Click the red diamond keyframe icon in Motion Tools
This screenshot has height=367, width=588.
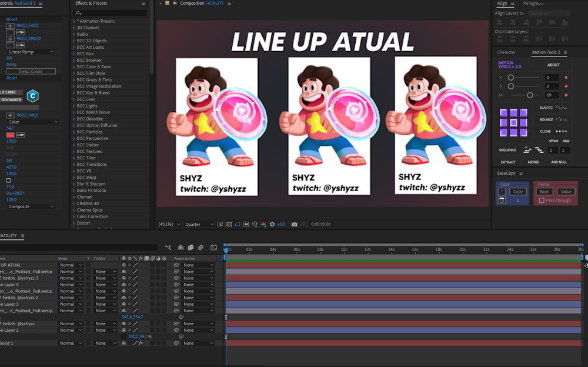click(x=566, y=86)
